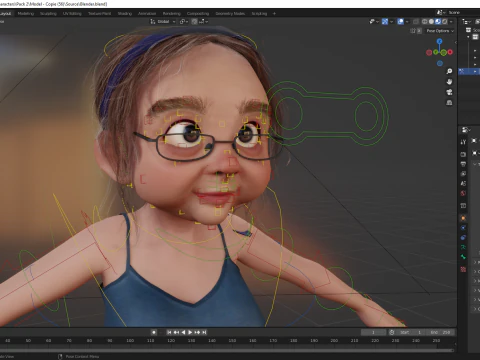The width and height of the screenshot is (480, 360).
Task: Click the negative Z axis on gizmo
Action: coord(440,63)
